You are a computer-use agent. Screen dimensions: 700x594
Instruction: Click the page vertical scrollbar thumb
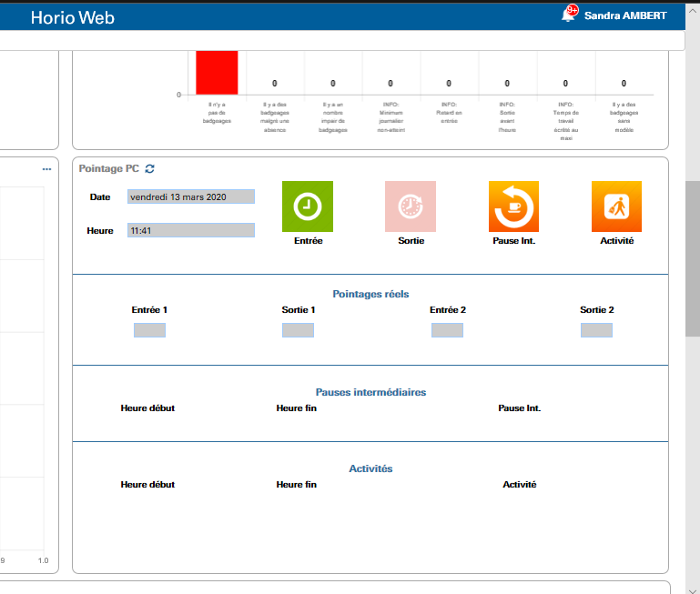click(693, 259)
